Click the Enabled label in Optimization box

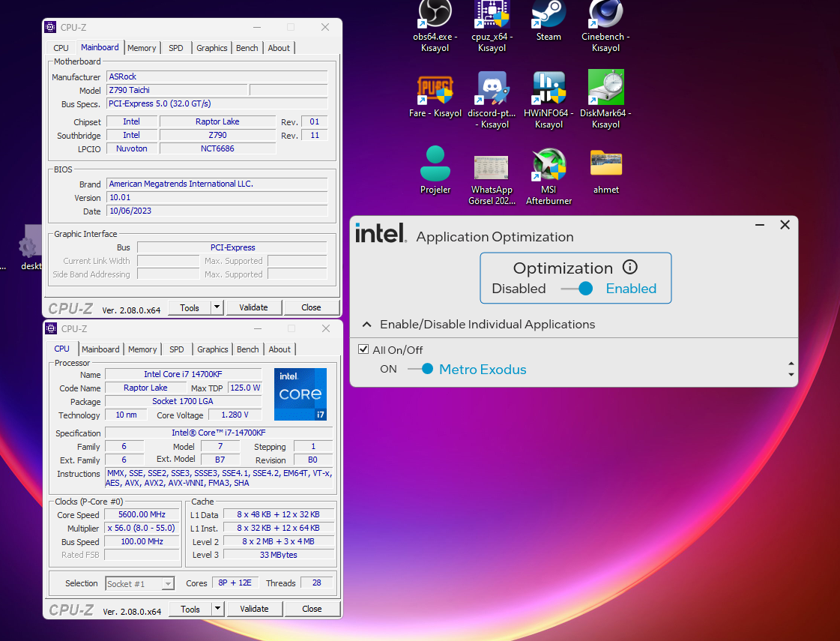point(631,289)
